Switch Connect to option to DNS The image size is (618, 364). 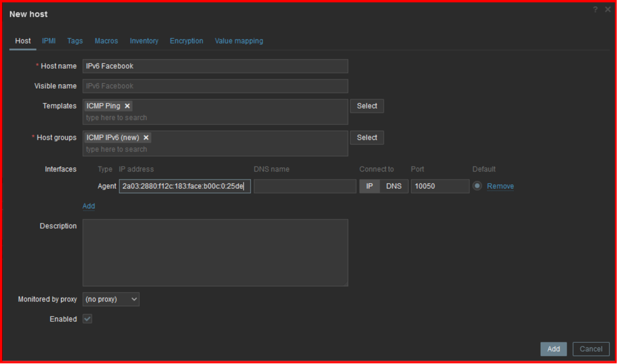pos(393,186)
